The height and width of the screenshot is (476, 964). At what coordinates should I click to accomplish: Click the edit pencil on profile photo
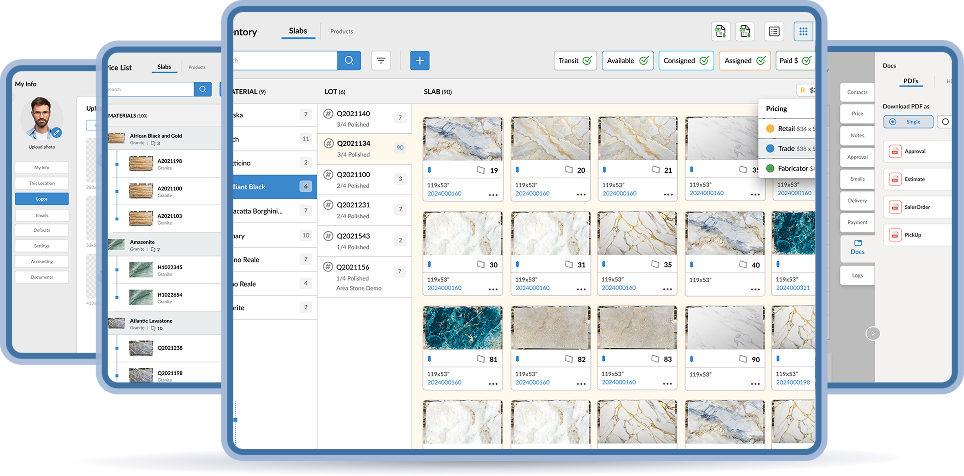57,132
